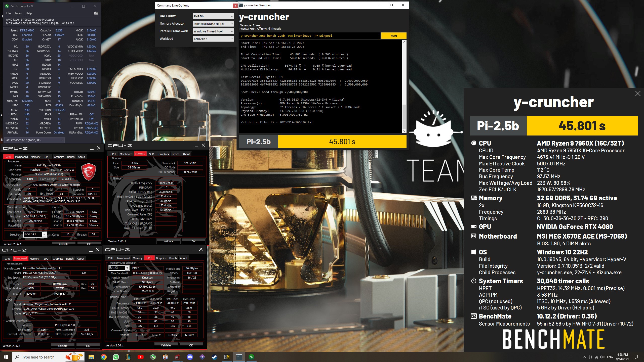
Task: Switch to Bench tab in CPU-Z CPU window
Action: click(71, 157)
